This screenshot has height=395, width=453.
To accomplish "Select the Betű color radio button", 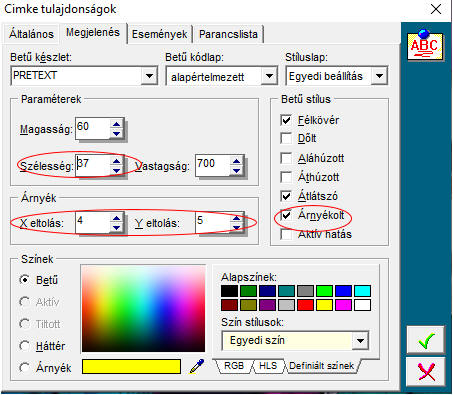I will (x=24, y=280).
